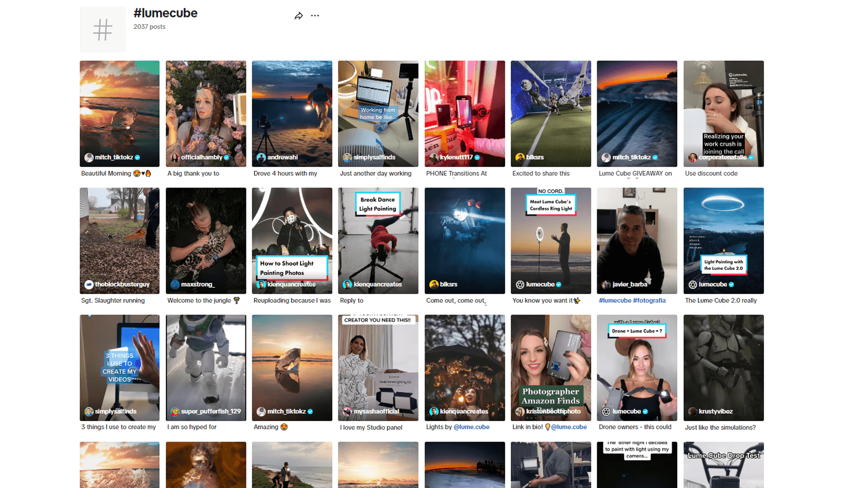Open Photographer Amazon Finds video

tap(551, 368)
